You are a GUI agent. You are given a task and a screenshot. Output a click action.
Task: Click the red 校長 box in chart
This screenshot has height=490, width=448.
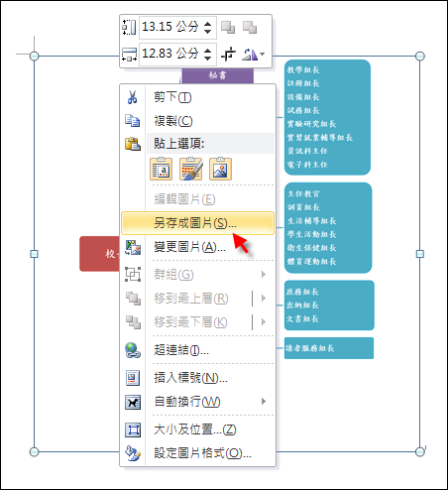pos(99,254)
